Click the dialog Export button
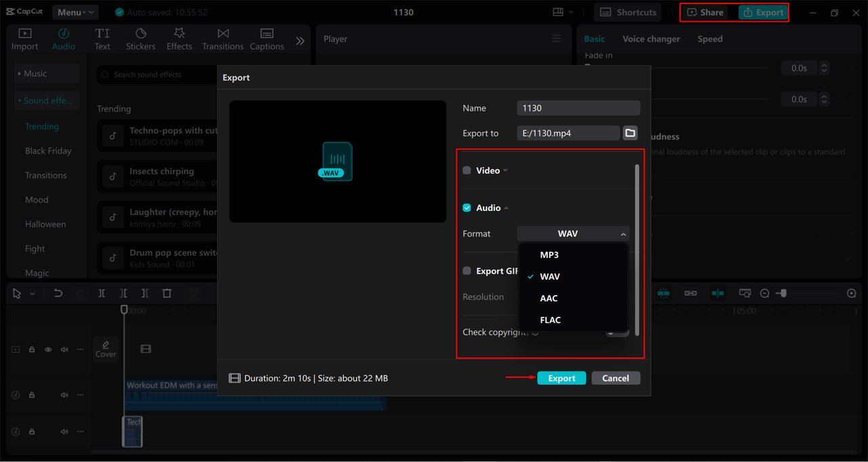868x462 pixels. pos(561,378)
